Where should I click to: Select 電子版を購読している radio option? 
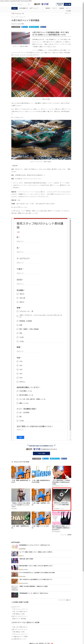pyautogui.click(x=18, y=395)
